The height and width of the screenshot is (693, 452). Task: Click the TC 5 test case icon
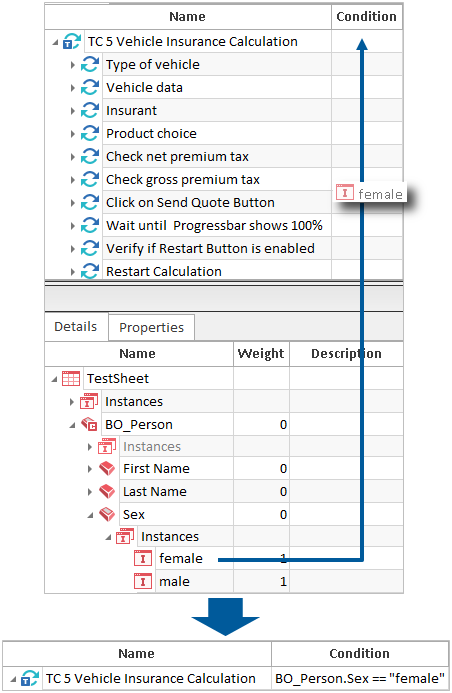pos(72,42)
